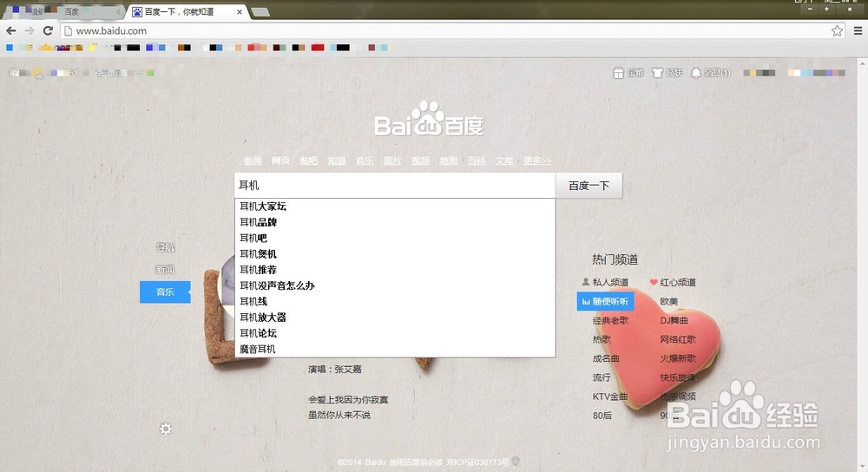
Task: Open the 文库 link
Action: [504, 161]
